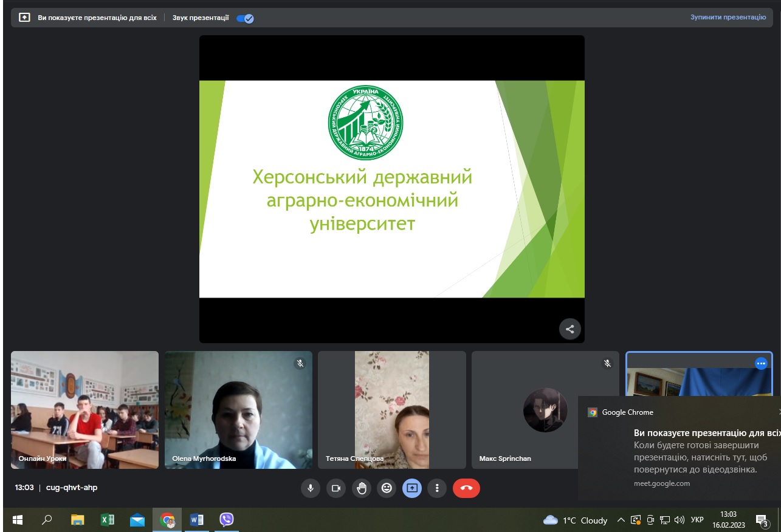The width and height of the screenshot is (781, 532).
Task: Click Макс Sprinchan avatar picture
Action: [x=545, y=410]
